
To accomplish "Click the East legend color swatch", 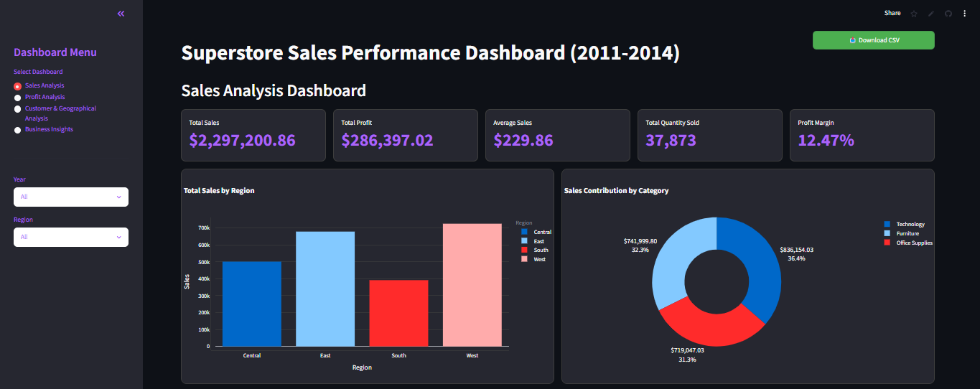I will click(x=524, y=241).
